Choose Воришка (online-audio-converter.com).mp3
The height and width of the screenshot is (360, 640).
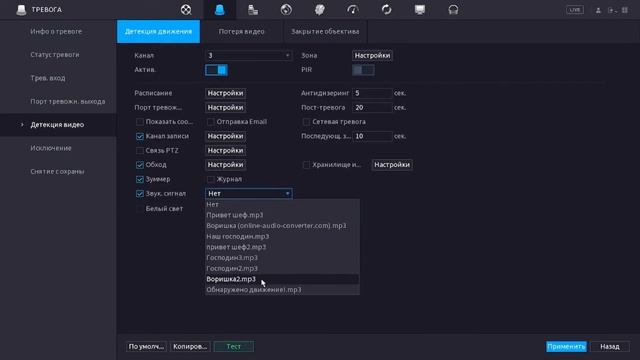[x=282, y=225]
